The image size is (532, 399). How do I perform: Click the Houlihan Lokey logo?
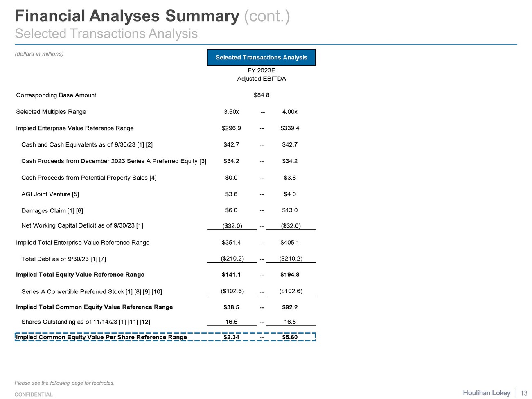click(x=487, y=393)
